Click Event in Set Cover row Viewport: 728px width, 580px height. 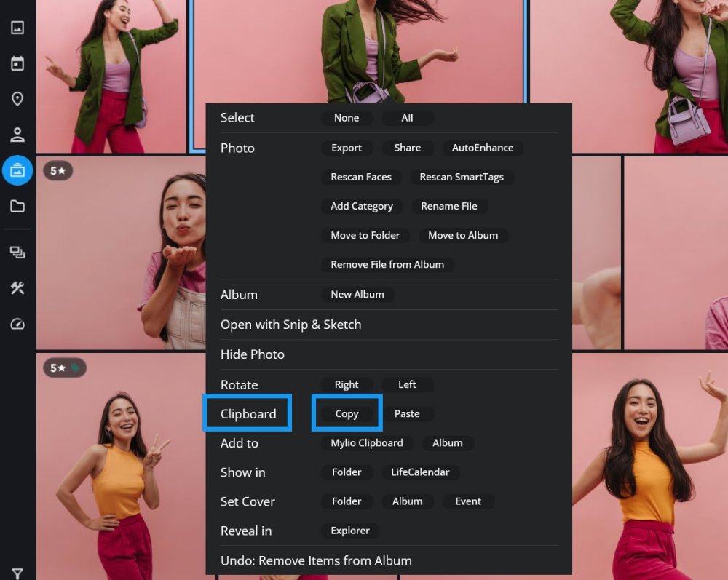[x=468, y=501]
